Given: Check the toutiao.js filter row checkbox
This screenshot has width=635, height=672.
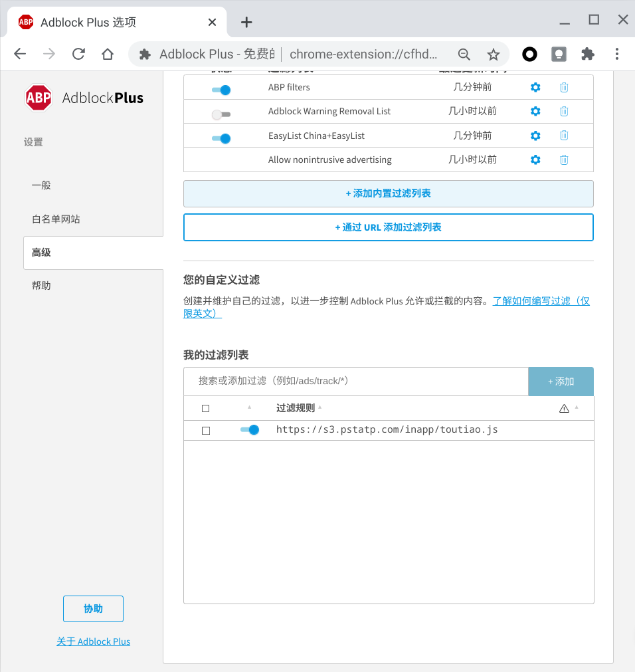Looking at the screenshot, I should (205, 430).
